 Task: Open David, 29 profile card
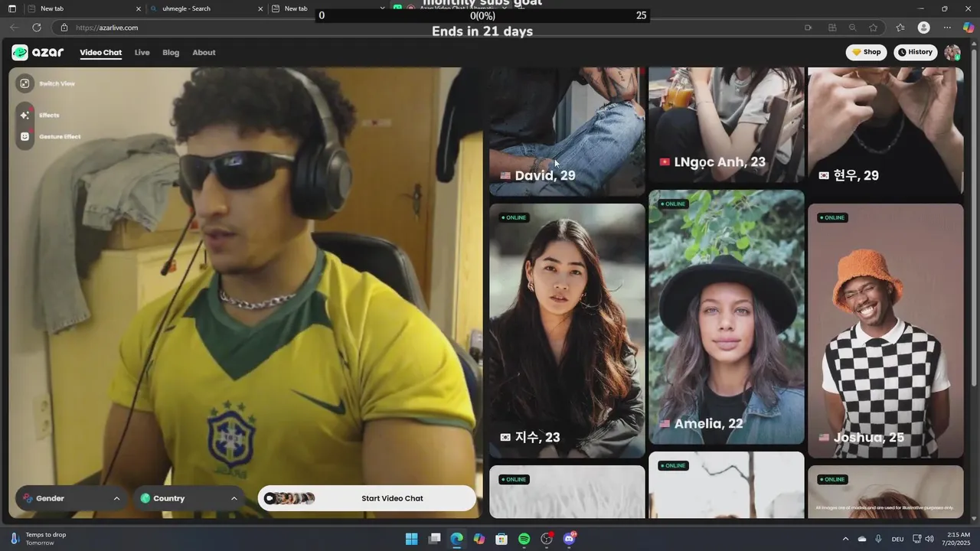click(x=567, y=132)
